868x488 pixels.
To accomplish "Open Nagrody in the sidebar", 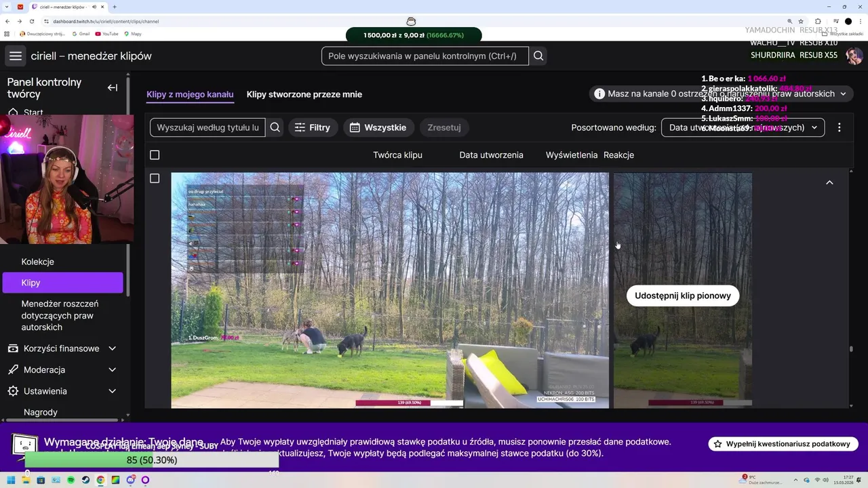I will [x=41, y=412].
